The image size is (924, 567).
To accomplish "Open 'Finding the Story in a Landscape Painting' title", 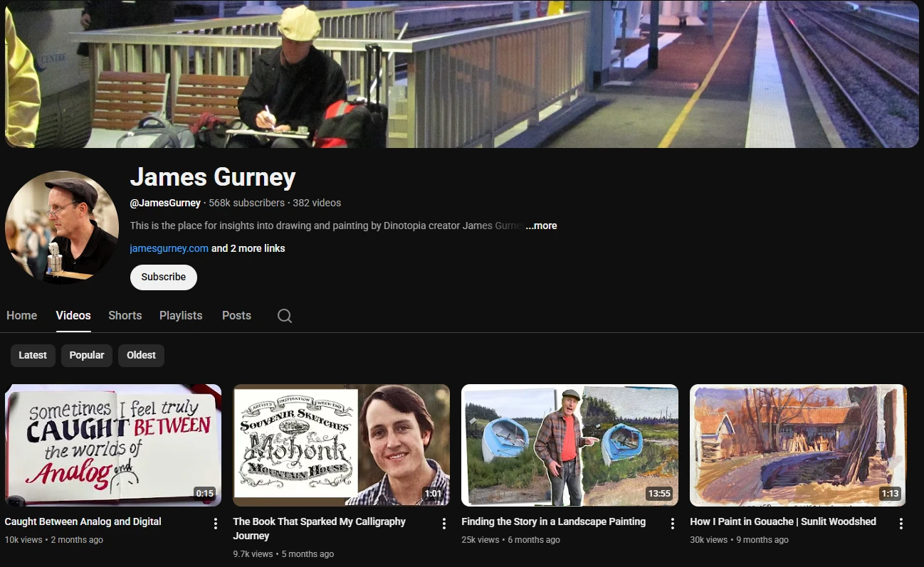I will [x=553, y=521].
